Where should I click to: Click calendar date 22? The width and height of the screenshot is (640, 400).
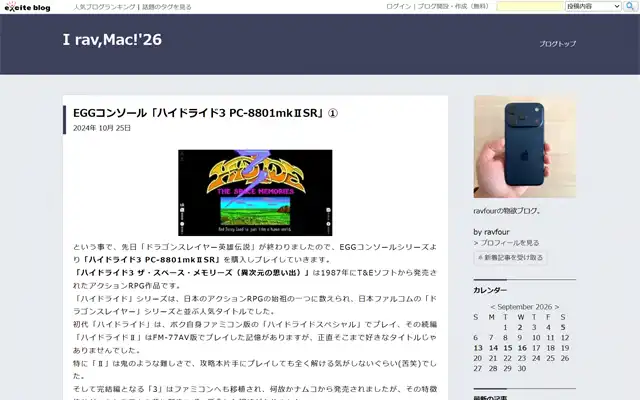[507, 358]
